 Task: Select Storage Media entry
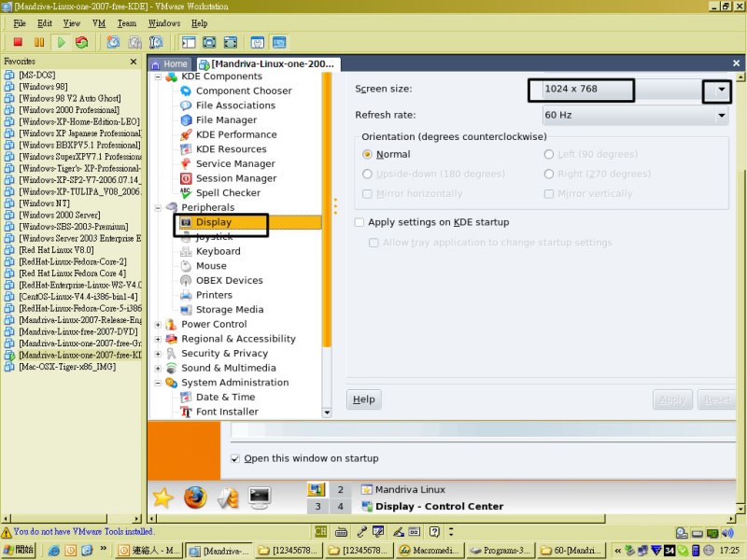point(230,310)
